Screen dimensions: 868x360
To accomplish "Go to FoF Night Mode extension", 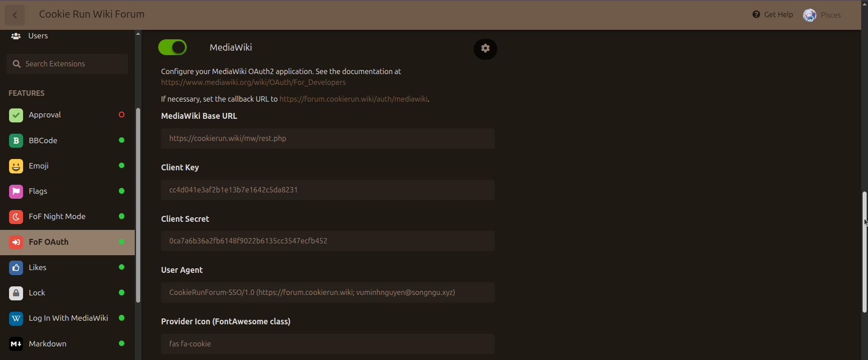I will click(x=67, y=217).
